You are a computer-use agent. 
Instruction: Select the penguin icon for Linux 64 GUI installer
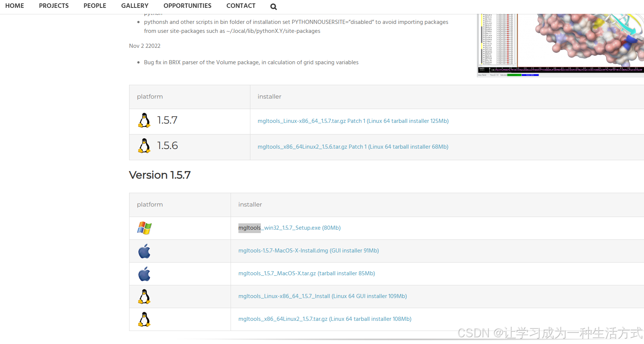coord(144,296)
